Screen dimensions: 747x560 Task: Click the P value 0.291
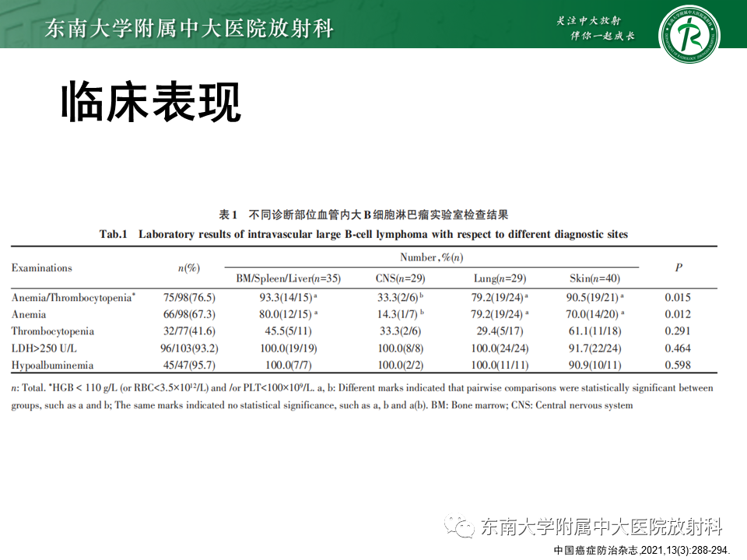click(x=678, y=331)
